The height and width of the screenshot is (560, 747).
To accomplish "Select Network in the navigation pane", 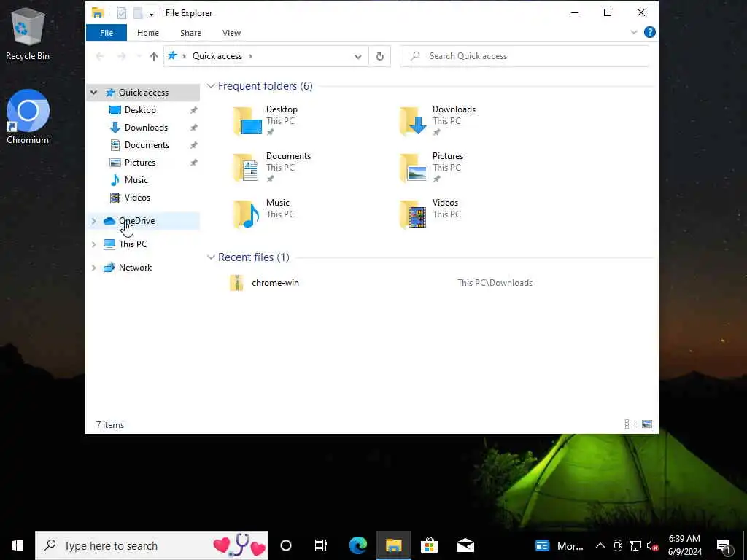I will [x=135, y=268].
